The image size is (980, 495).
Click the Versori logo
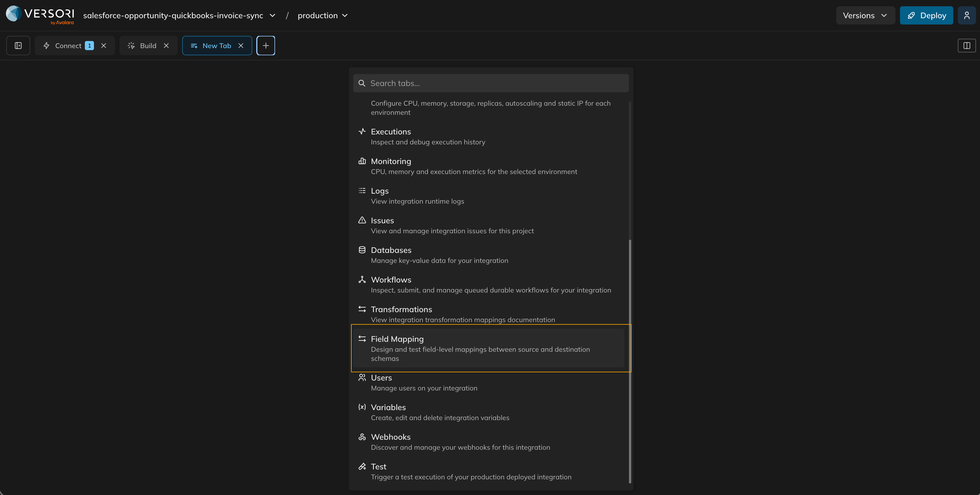(40, 15)
